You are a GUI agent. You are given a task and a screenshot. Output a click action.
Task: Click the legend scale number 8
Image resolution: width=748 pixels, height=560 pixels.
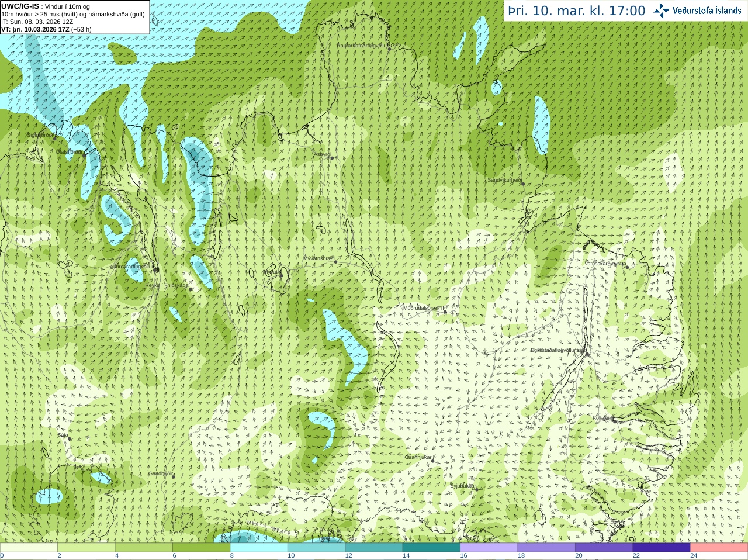[232, 556]
